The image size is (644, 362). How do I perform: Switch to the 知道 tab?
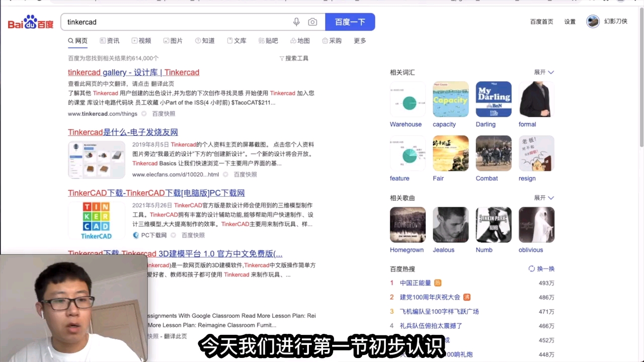(x=205, y=41)
